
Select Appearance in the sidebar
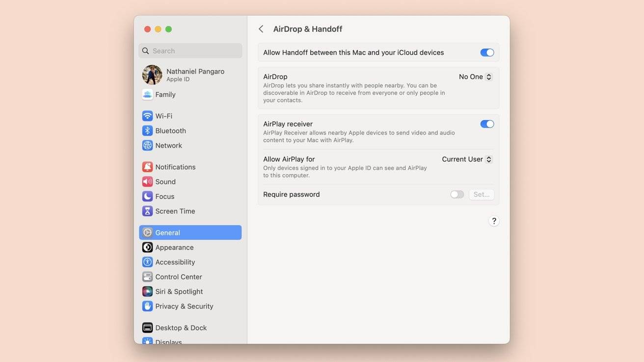point(174,247)
